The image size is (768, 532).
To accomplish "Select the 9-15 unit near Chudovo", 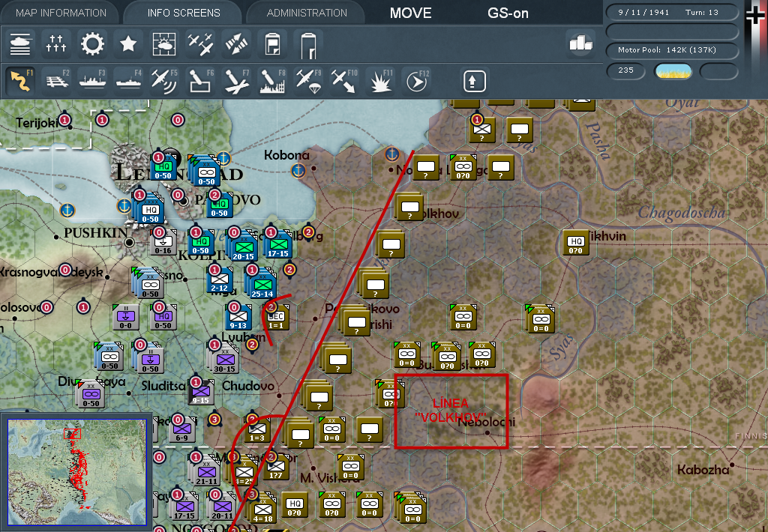I will pos(200,392).
